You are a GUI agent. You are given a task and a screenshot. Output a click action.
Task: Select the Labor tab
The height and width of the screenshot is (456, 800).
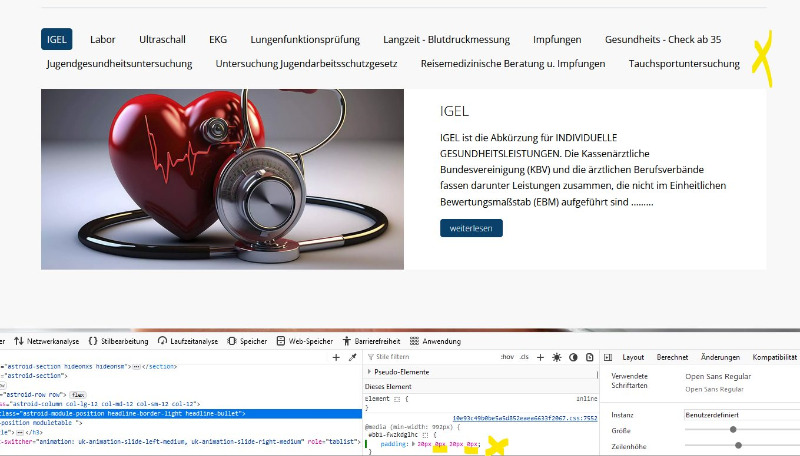[103, 39]
